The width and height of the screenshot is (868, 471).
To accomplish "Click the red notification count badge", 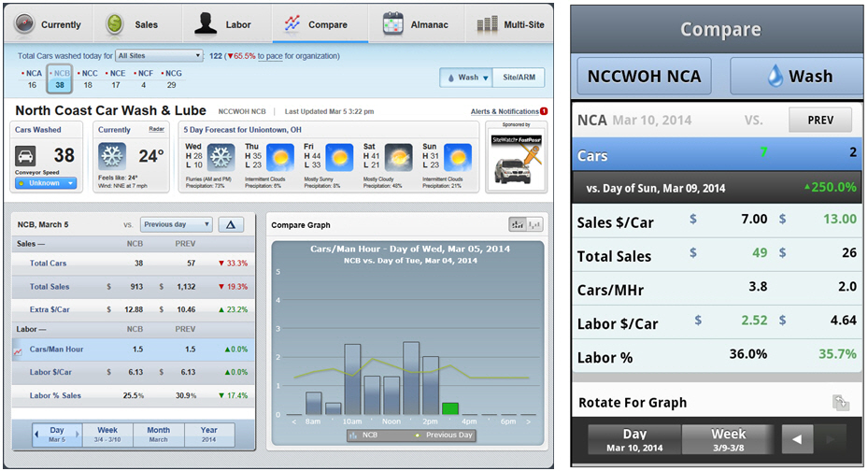I will point(544,111).
